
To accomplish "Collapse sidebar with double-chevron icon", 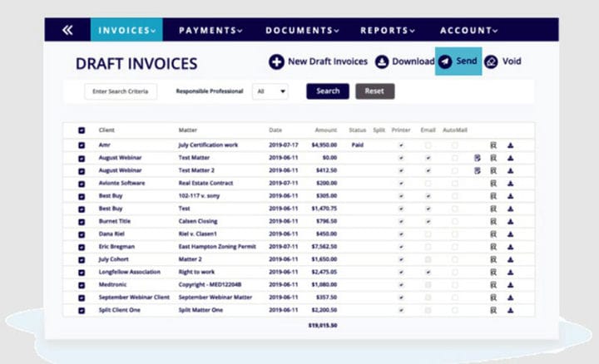I will [67, 30].
